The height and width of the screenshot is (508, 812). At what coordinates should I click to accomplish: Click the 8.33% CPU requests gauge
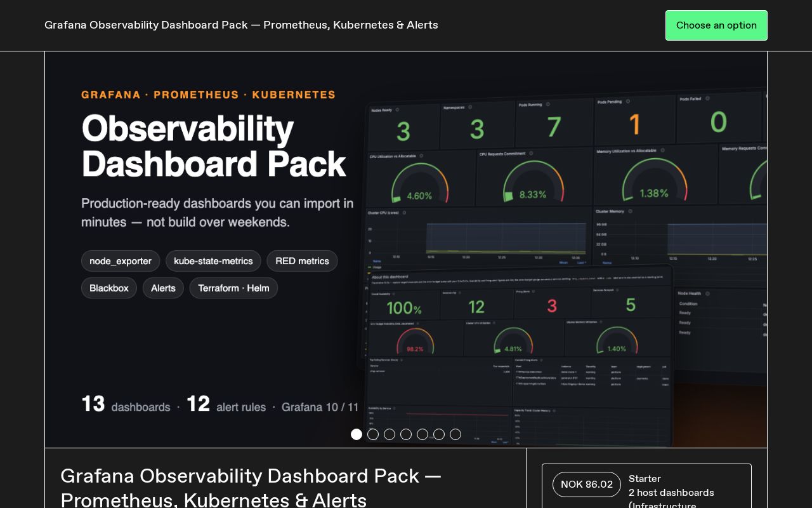pos(532,183)
